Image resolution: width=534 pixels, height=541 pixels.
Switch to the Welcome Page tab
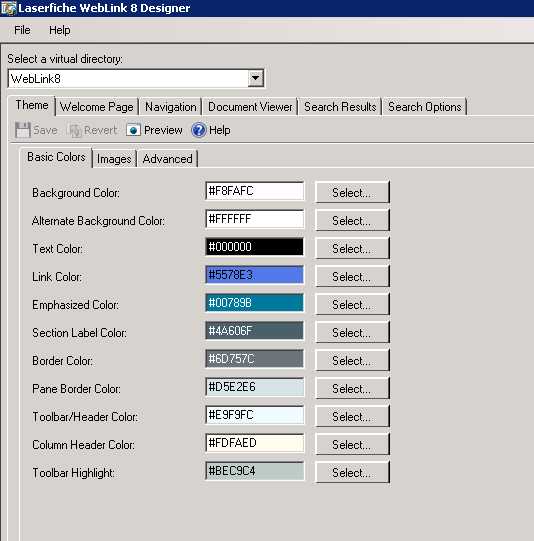[97, 107]
